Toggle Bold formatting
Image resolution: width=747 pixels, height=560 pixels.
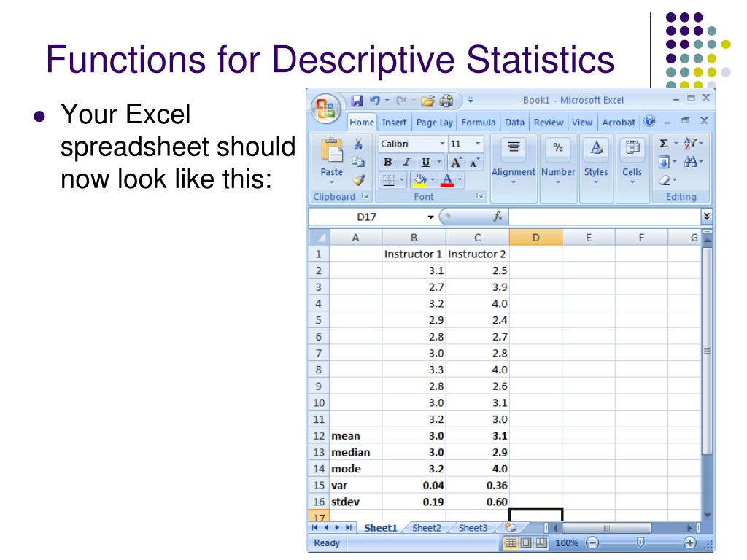388,160
